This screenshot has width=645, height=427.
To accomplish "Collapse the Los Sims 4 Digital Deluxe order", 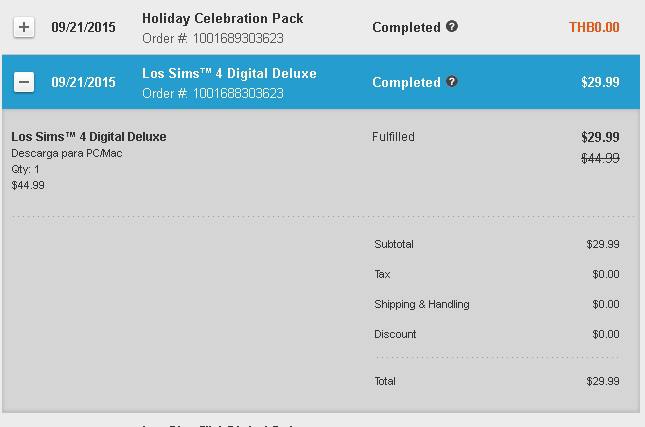I will 24,82.
